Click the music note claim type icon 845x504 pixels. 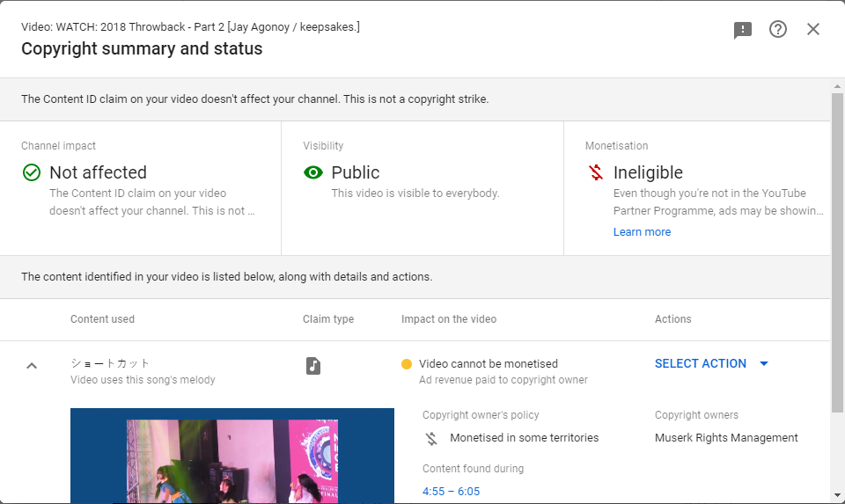point(313,366)
